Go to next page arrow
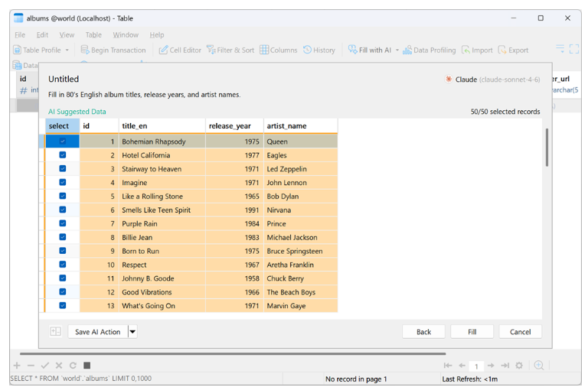 491,366
